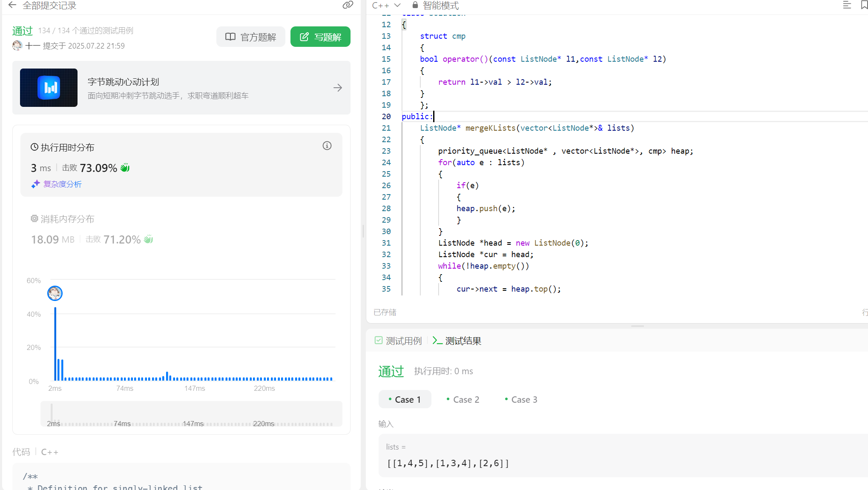The height and width of the screenshot is (490, 868).
Task: Click the 134 / 134 个通过的测试用例 text
Action: click(86, 31)
